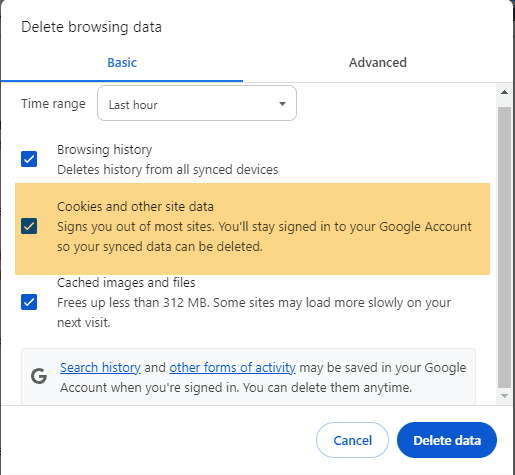
Task: Open the Advanced tab
Action: tap(378, 63)
